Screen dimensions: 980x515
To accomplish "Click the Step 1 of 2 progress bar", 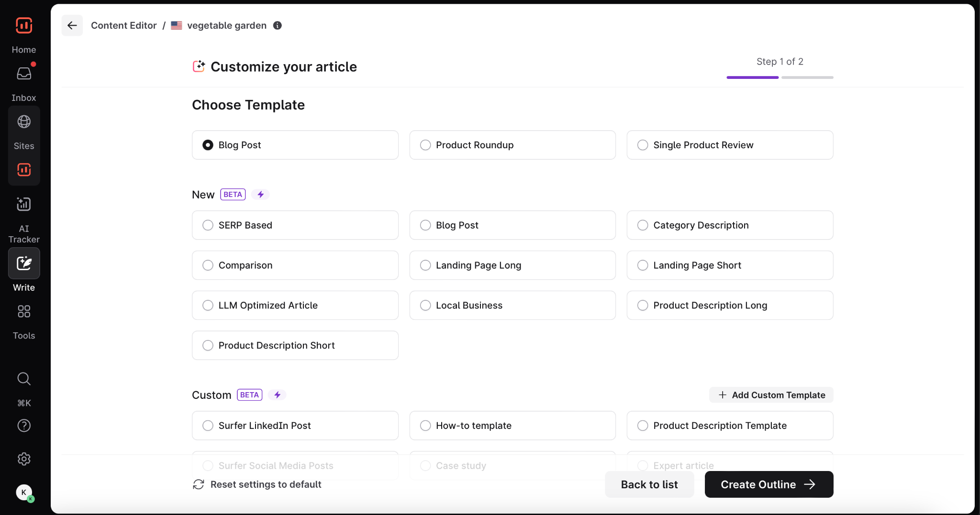I will (780, 77).
